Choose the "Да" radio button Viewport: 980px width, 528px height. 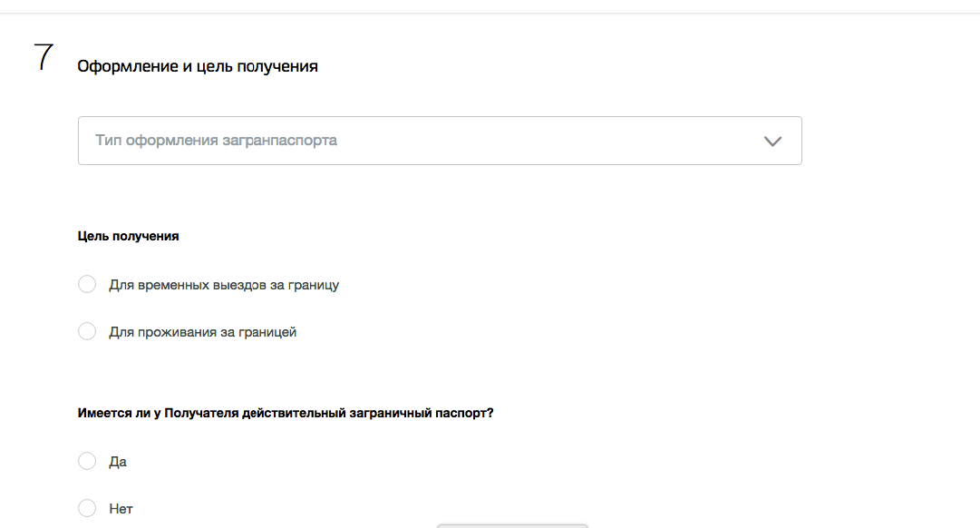click(x=87, y=462)
